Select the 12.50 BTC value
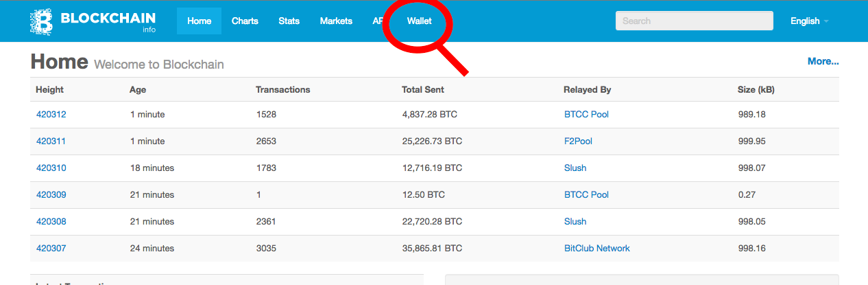The image size is (868, 285). point(424,194)
